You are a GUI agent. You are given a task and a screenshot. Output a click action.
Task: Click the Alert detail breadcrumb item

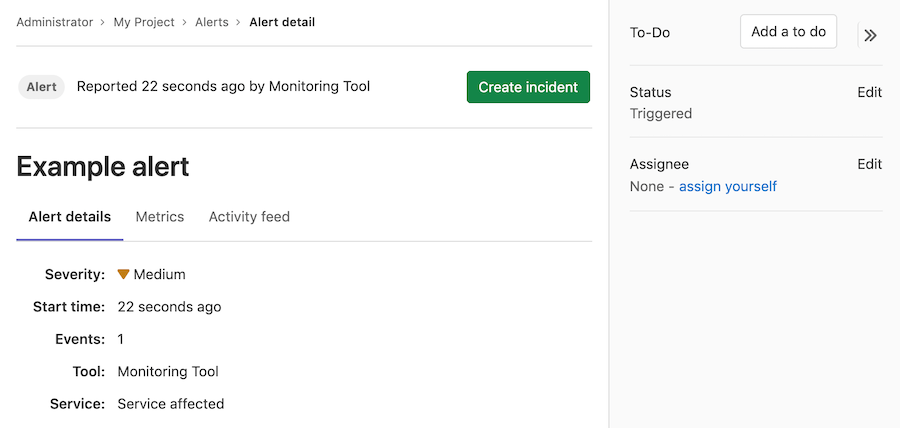point(282,22)
